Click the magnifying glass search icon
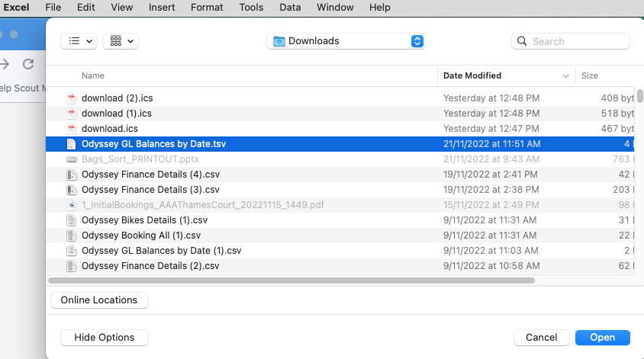 pos(522,41)
